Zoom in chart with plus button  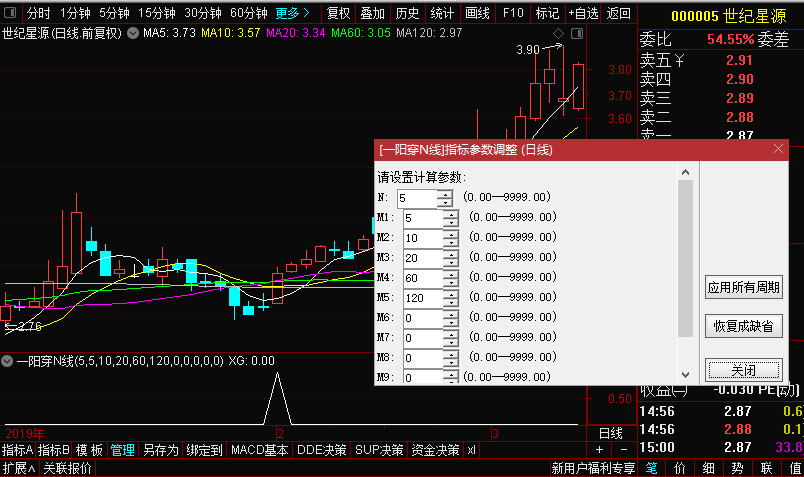click(x=599, y=450)
